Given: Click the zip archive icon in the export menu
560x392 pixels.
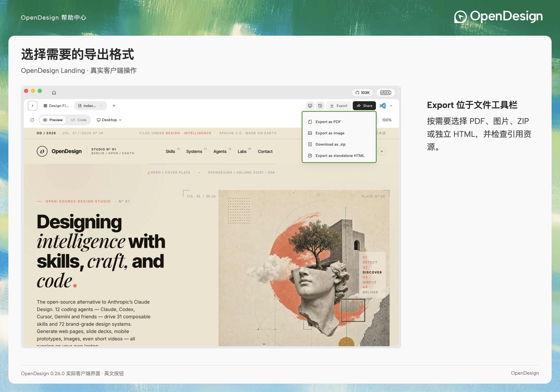Looking at the screenshot, I should [x=310, y=144].
